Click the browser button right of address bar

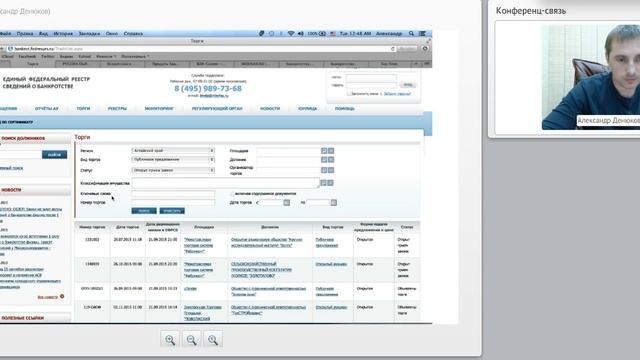(x=425, y=49)
